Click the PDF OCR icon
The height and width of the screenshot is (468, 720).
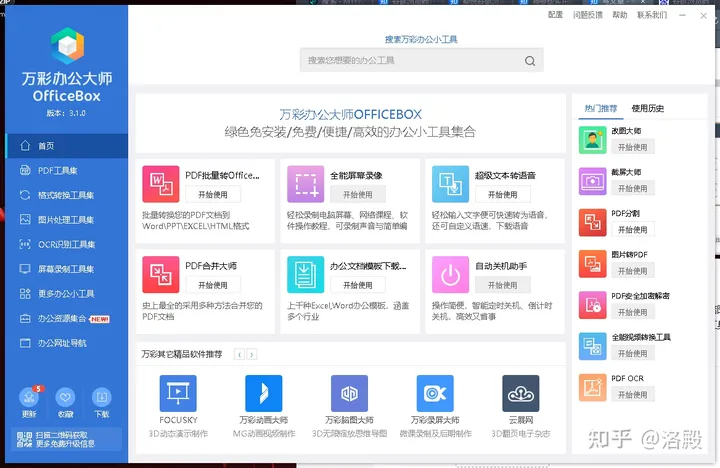592,387
